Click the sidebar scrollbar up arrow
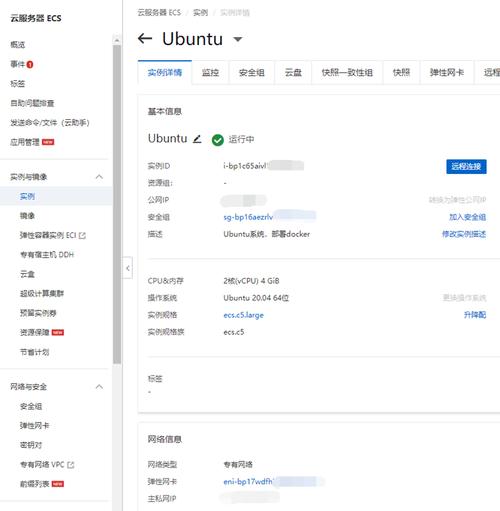Image resolution: width=500 pixels, height=511 pixels. 117,40
